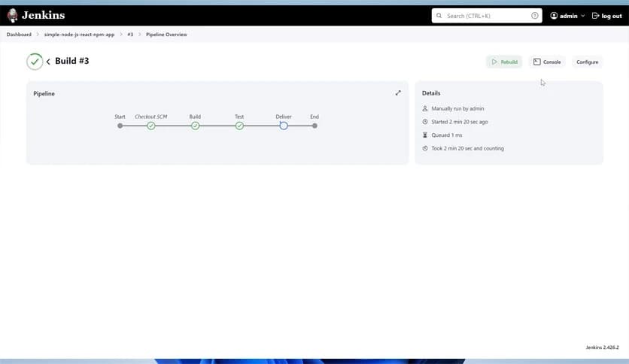Select the Start node in pipeline
The width and height of the screenshot is (629, 364).
tap(120, 126)
